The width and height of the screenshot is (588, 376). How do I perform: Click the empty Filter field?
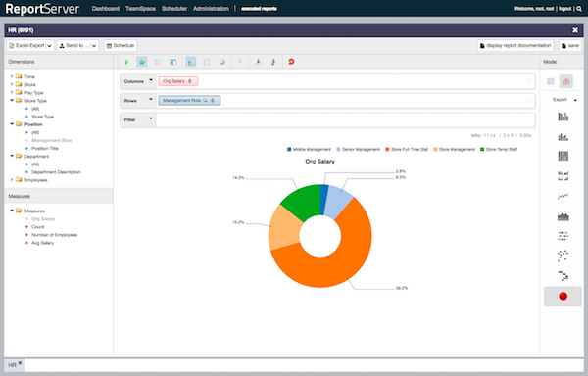point(345,119)
